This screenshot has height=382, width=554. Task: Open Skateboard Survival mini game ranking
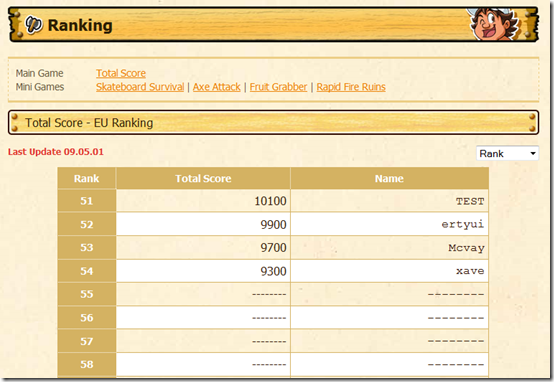tap(140, 87)
